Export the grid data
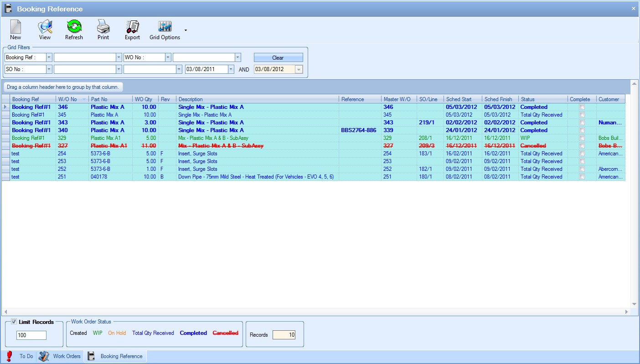 (x=132, y=27)
